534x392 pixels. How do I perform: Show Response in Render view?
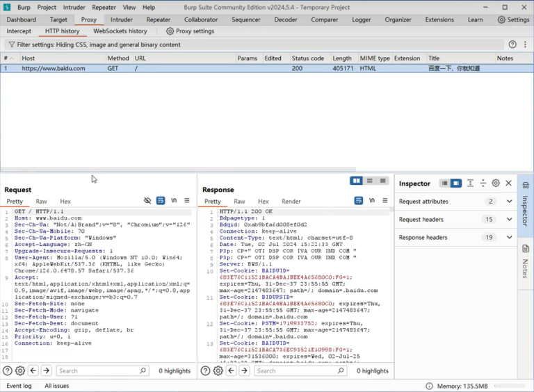point(291,201)
